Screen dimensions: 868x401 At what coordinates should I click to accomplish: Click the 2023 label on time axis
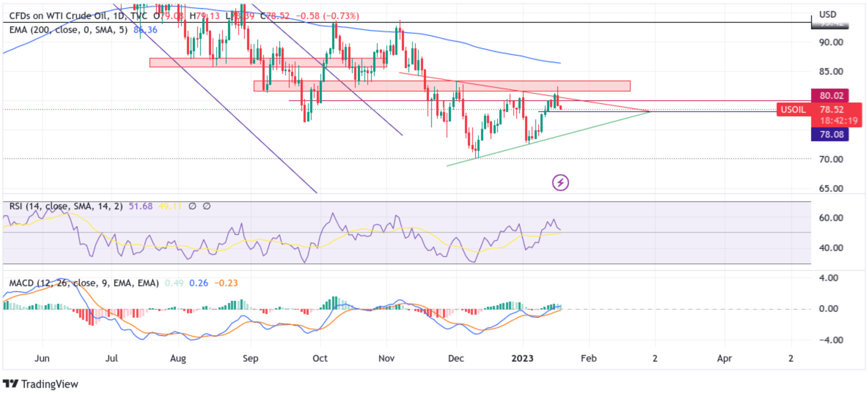tap(522, 358)
